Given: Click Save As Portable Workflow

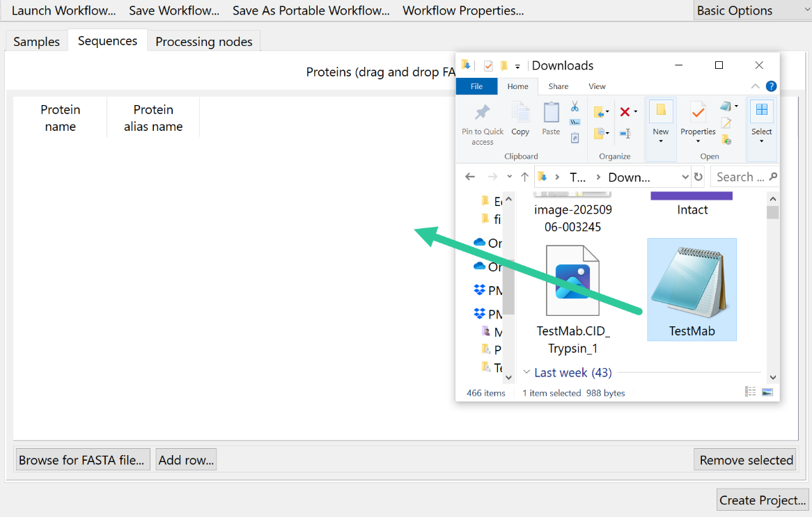Looking at the screenshot, I should (x=311, y=10).
